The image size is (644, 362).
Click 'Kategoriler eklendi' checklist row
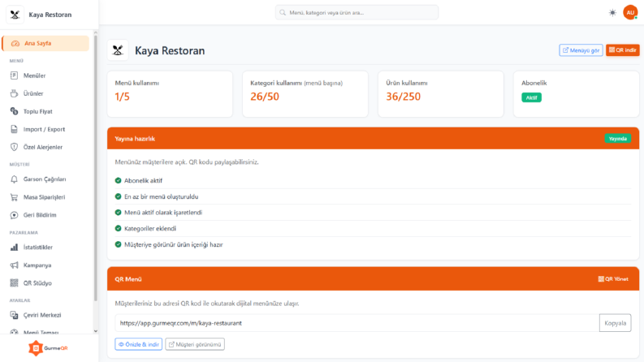[373, 229]
